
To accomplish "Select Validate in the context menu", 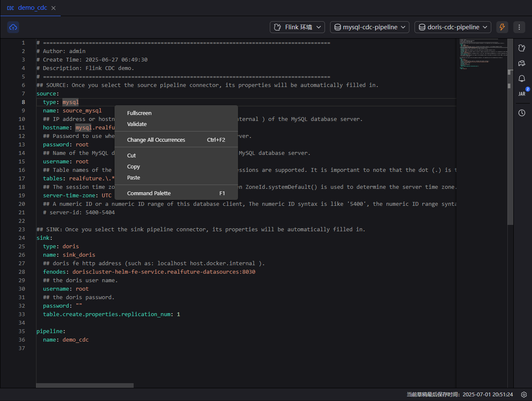I will pos(137,124).
